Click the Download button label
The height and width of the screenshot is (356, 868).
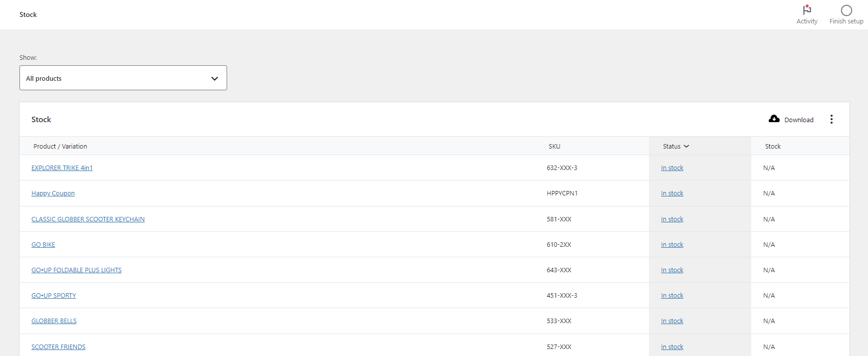click(799, 120)
